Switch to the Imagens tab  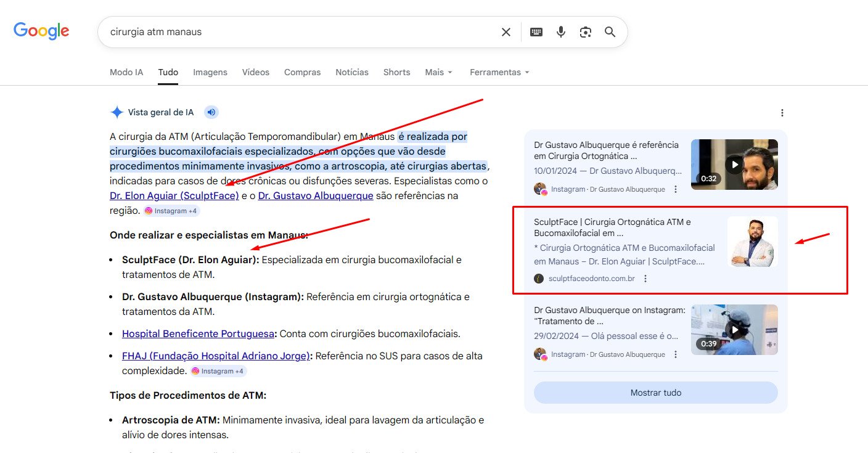coord(210,72)
